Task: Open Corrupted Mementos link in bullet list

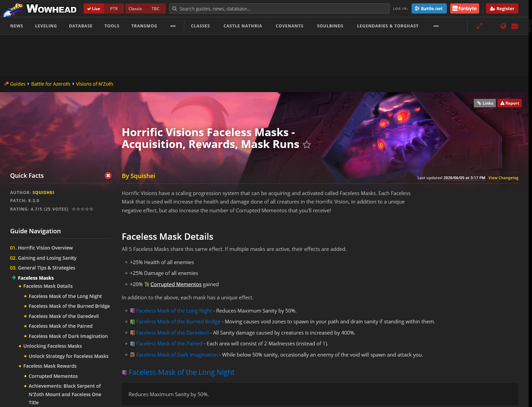Action: tap(176, 284)
